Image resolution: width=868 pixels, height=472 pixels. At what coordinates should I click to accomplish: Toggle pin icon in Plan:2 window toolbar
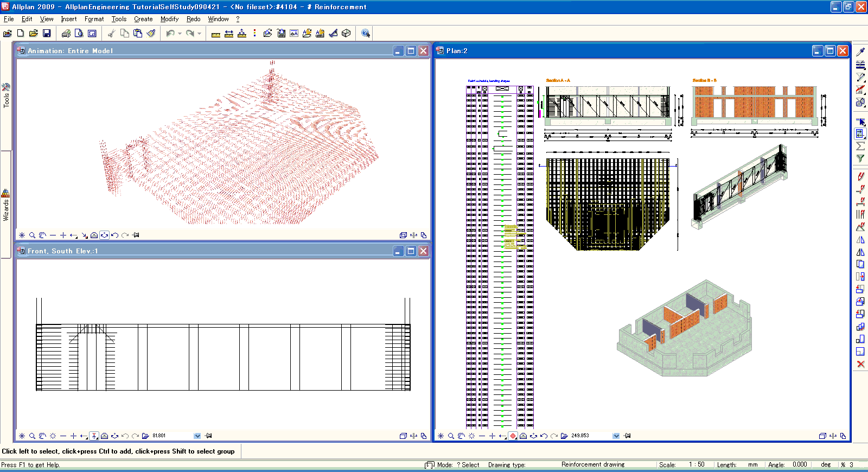coord(628,436)
